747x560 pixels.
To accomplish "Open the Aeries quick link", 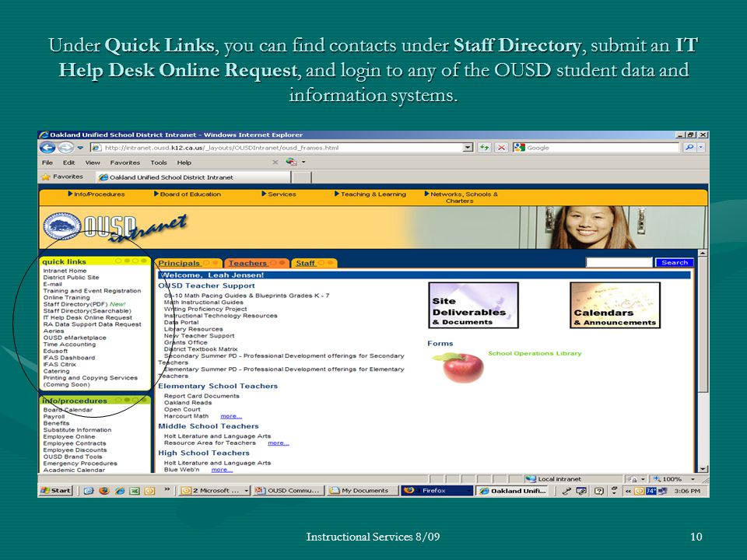I will (x=54, y=331).
